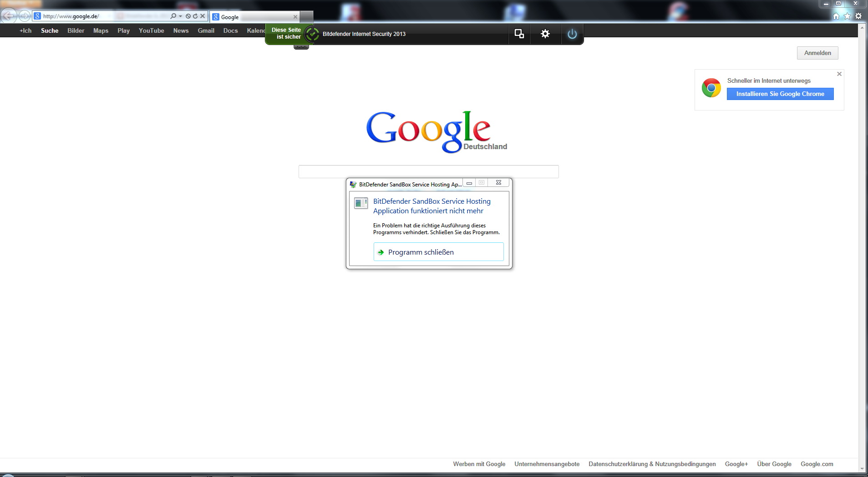The width and height of the screenshot is (868, 477).
Task: Click Programm schließen in the error dialog
Action: 438,252
